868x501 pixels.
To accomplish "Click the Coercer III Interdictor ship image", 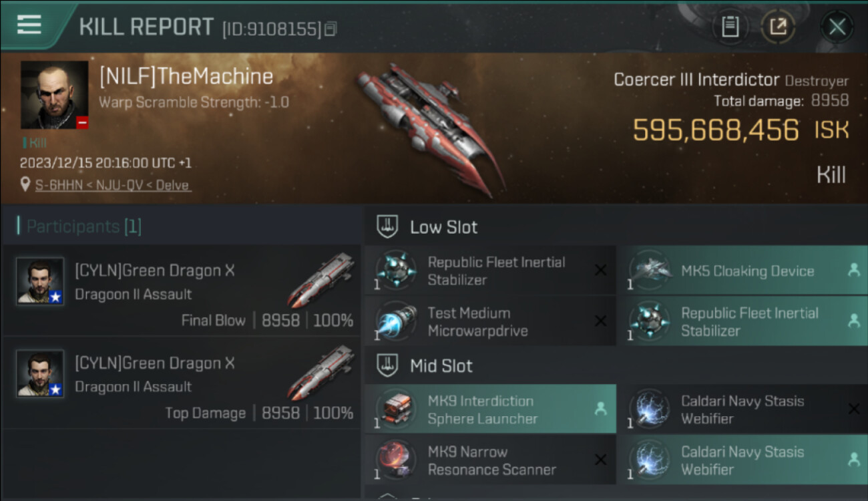I will 431,127.
